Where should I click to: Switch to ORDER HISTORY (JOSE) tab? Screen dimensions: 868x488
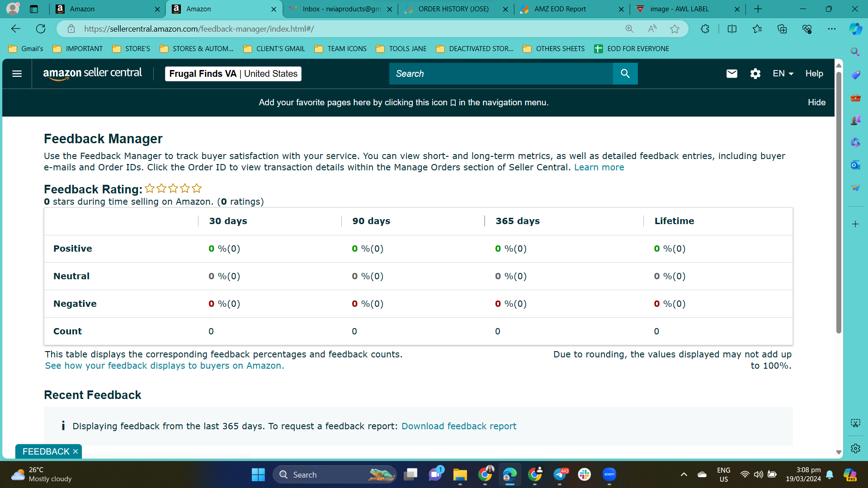click(x=456, y=9)
